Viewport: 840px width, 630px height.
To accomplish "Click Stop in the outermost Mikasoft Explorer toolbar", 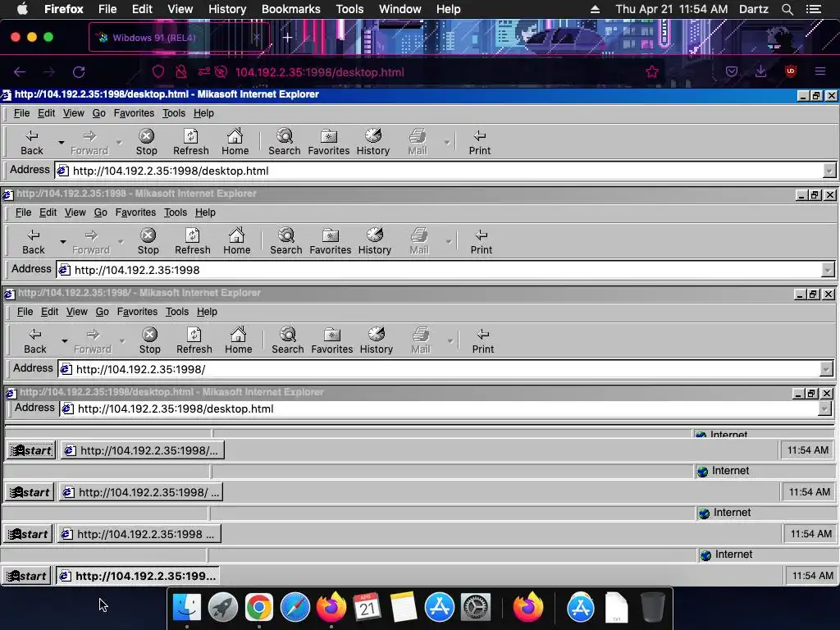I will (146, 143).
